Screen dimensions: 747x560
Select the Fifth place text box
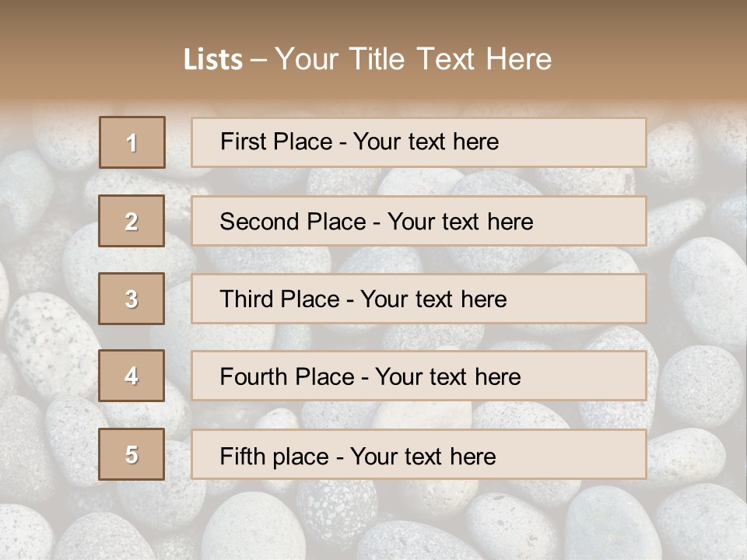coord(419,454)
